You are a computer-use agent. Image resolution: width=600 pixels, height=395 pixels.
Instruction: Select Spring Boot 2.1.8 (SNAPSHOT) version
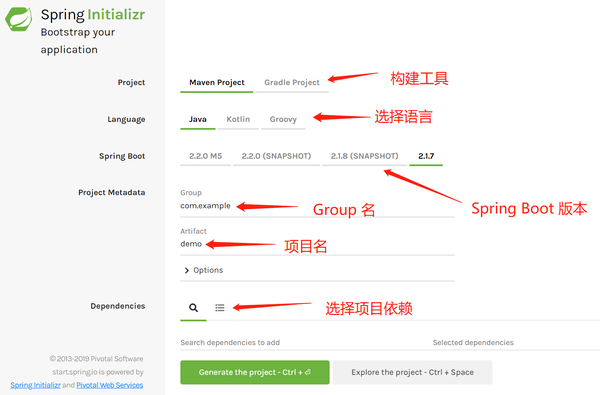pyautogui.click(x=364, y=156)
